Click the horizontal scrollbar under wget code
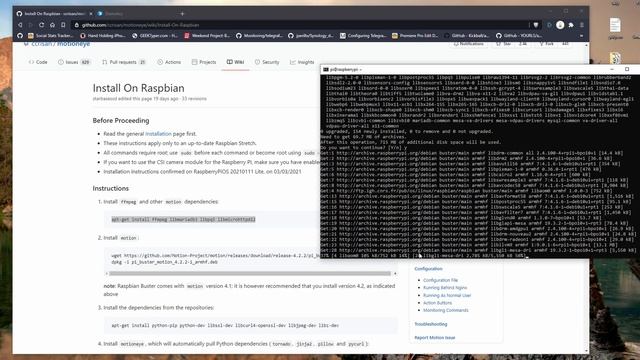Viewport: 640px width, 360px height. coord(250,273)
